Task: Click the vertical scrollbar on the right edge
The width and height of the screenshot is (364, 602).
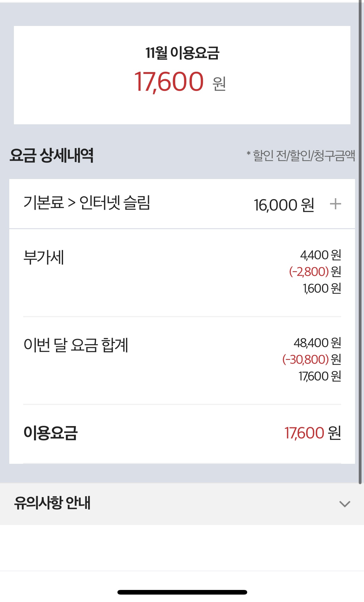Action: pyautogui.click(x=360, y=241)
